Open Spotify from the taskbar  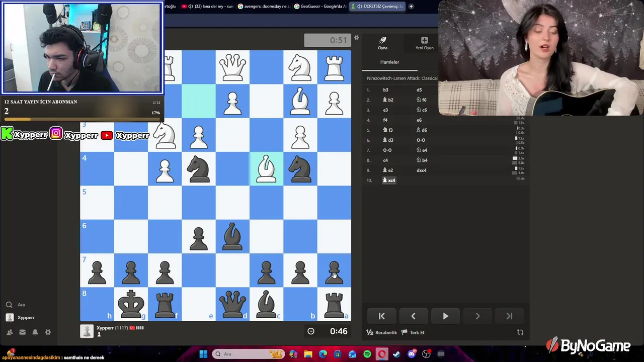pyautogui.click(x=367, y=354)
